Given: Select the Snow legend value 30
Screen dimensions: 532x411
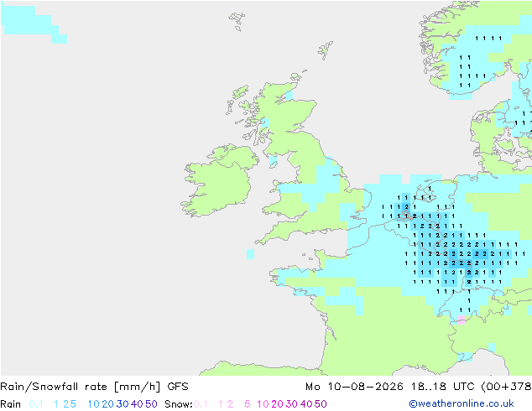Looking at the screenshot, I should click(x=292, y=404).
